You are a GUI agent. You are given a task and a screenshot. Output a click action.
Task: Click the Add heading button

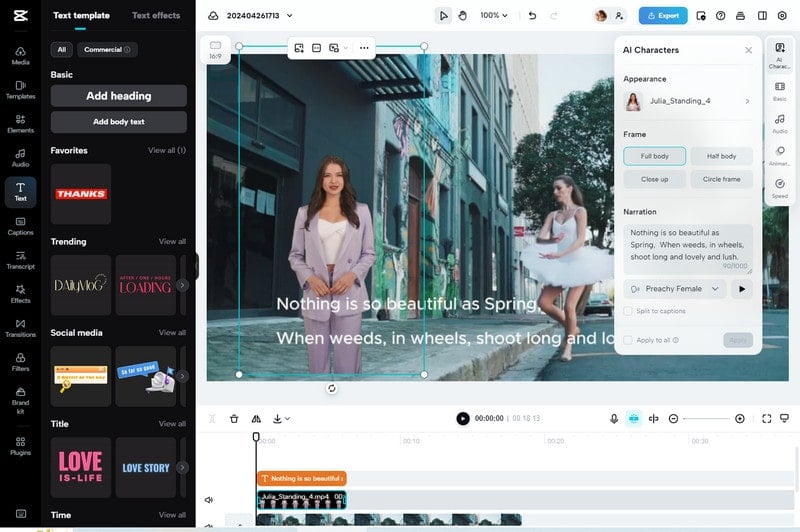click(119, 96)
